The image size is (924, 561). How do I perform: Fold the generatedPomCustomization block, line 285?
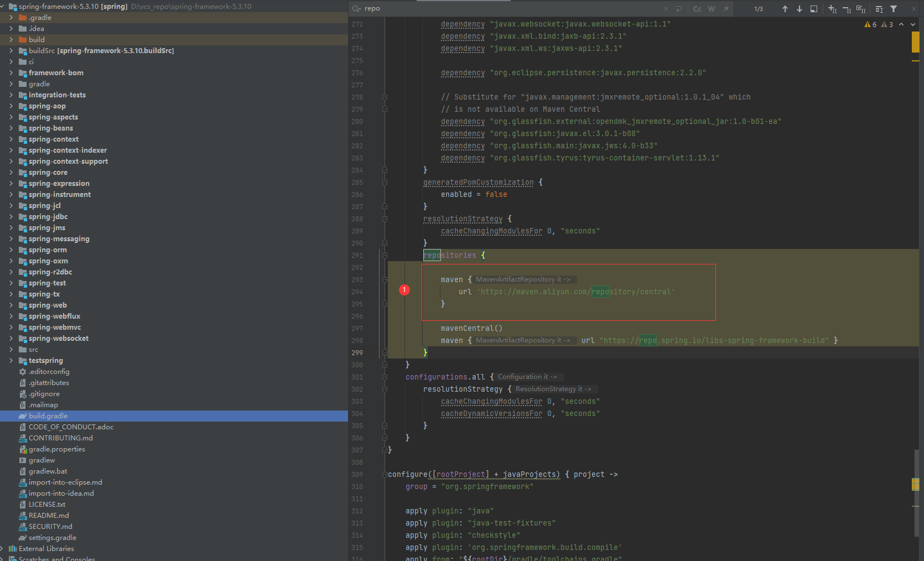tap(385, 183)
